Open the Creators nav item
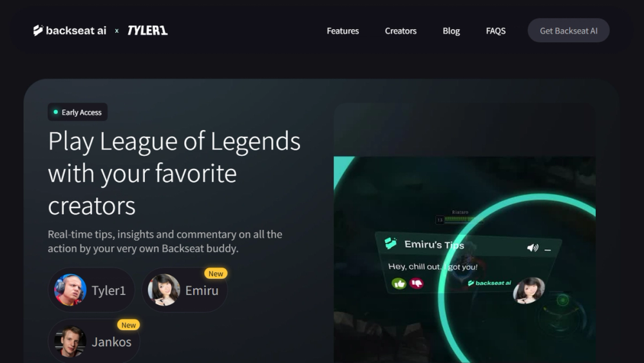Image resolution: width=644 pixels, height=363 pixels. (401, 31)
